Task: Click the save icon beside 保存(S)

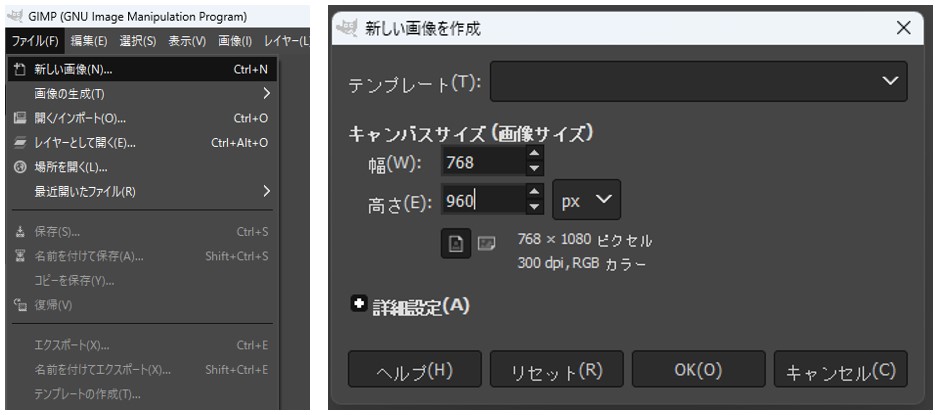Action: click(20, 232)
